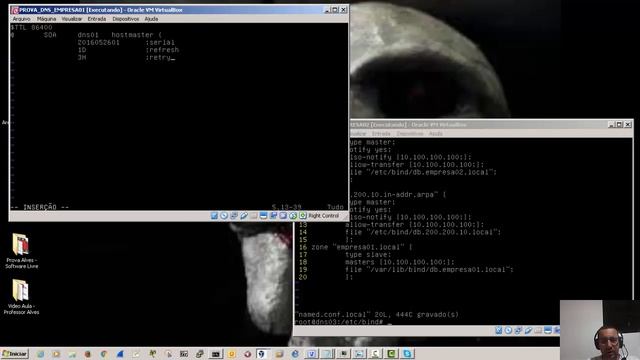Click the display icon in second VM status bar
The width and height of the screenshot is (640, 360).
coord(548,330)
